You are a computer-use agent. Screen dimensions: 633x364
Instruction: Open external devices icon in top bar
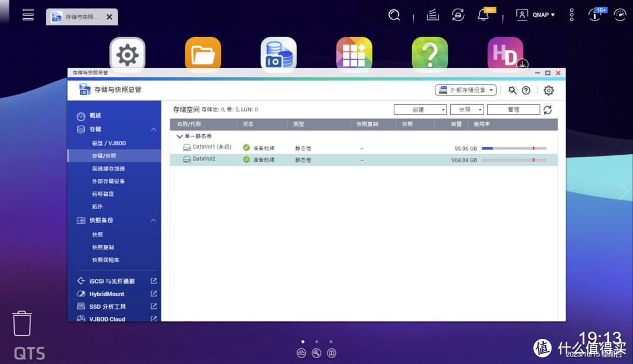(458, 15)
